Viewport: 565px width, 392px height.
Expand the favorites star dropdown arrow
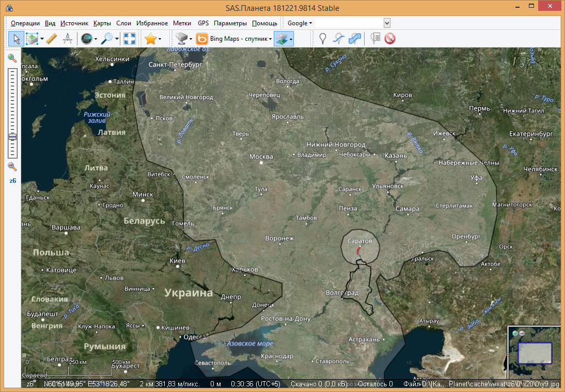160,39
